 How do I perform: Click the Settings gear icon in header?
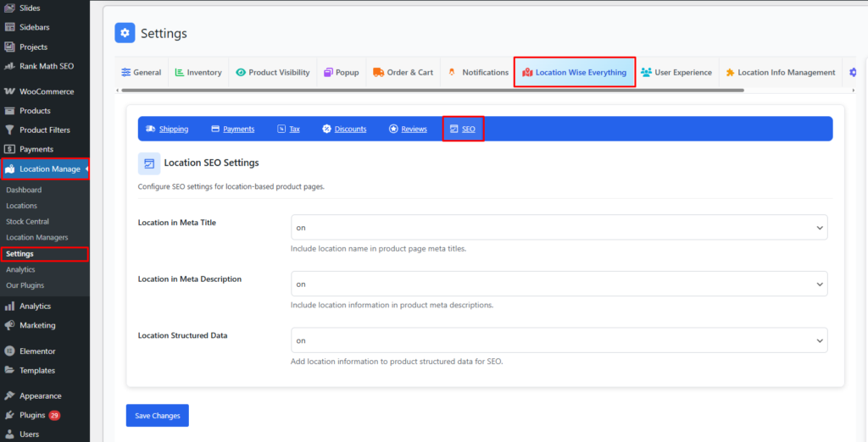125,33
